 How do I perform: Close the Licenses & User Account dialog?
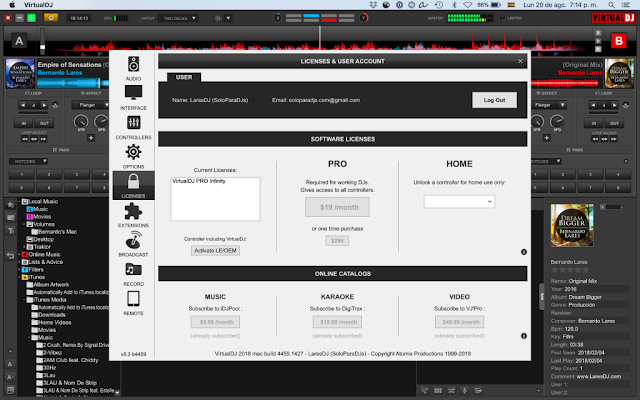[x=520, y=61]
